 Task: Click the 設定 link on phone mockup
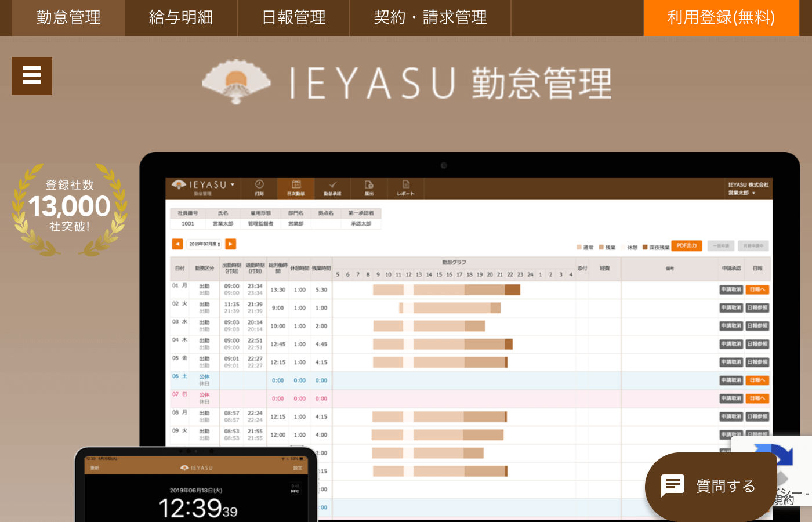(298, 468)
